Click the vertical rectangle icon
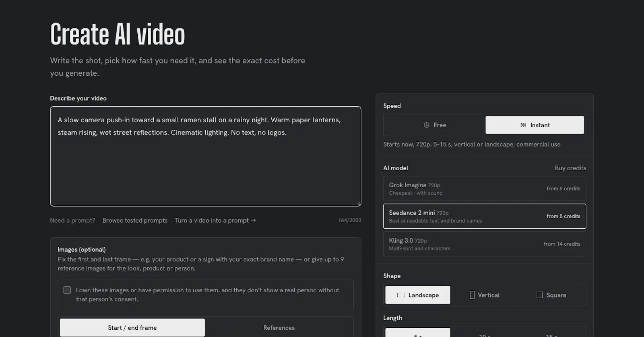 tap(472, 295)
